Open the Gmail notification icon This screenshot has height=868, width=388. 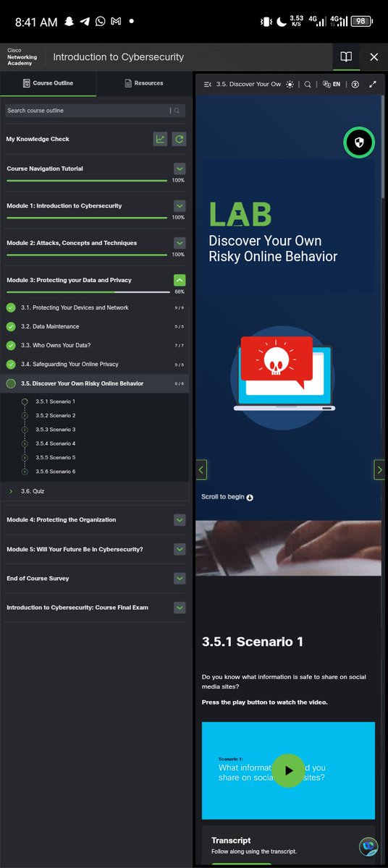[116, 22]
